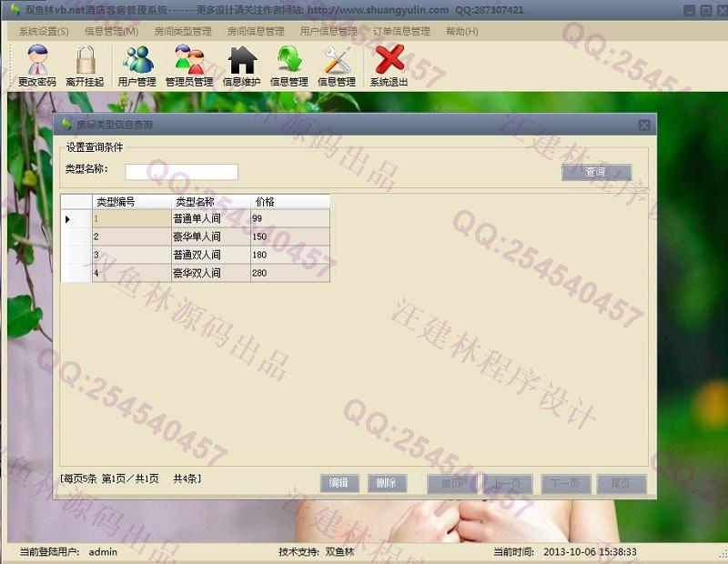Click the 系统退出 red X icon
This screenshot has height=564, width=728.
pos(389,59)
